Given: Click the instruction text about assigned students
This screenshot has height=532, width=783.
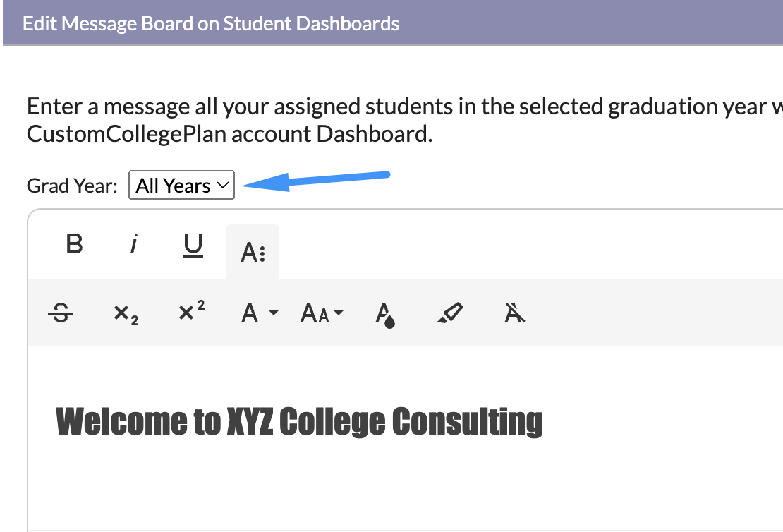Looking at the screenshot, I should tap(404, 120).
